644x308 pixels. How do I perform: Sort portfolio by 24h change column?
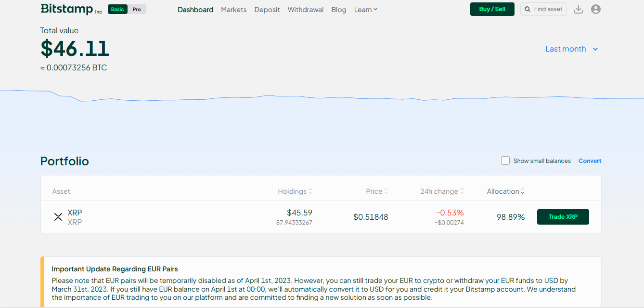click(x=442, y=191)
